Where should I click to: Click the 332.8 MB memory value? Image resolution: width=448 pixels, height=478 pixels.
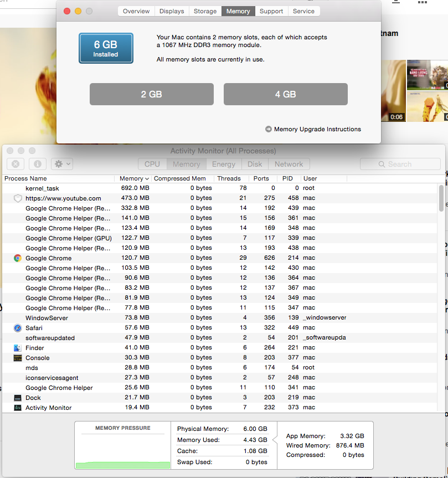point(135,208)
